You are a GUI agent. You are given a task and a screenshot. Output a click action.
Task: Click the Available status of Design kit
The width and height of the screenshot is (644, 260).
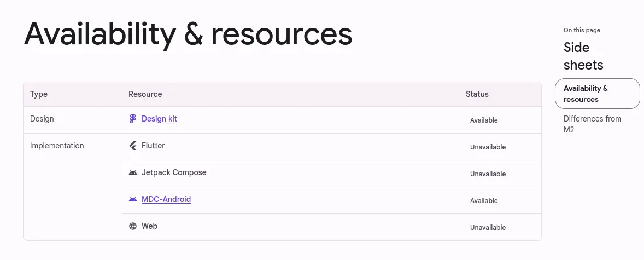pos(484,120)
